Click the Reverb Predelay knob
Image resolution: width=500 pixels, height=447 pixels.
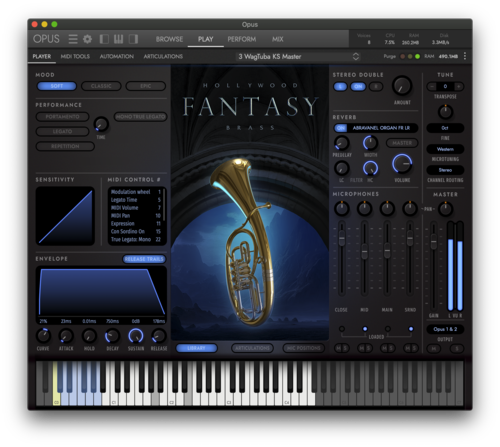tap(342, 143)
